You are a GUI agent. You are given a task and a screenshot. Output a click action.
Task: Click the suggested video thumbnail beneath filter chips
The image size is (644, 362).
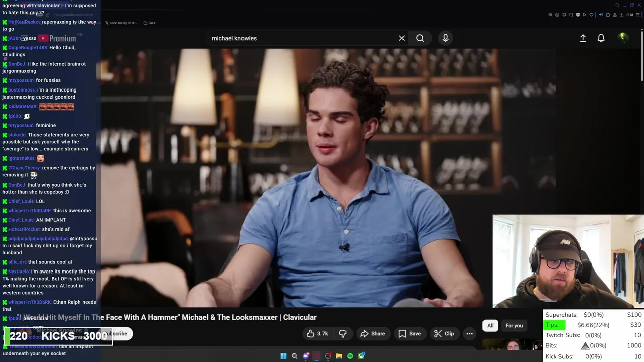(x=512, y=344)
